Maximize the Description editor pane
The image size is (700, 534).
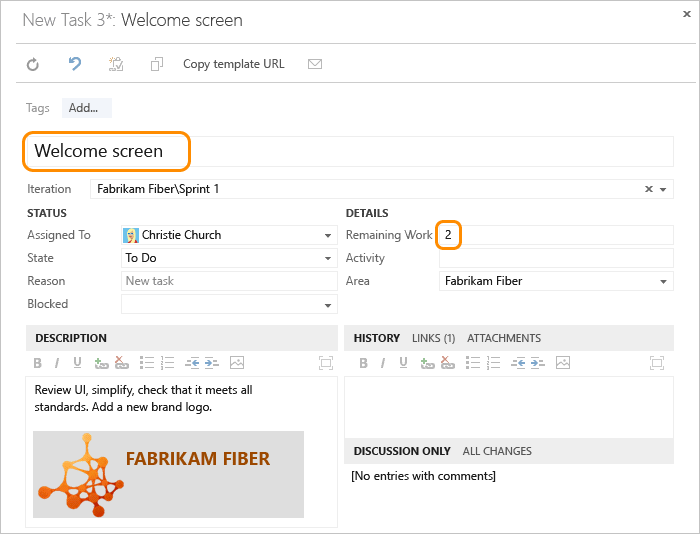pyautogui.click(x=326, y=363)
